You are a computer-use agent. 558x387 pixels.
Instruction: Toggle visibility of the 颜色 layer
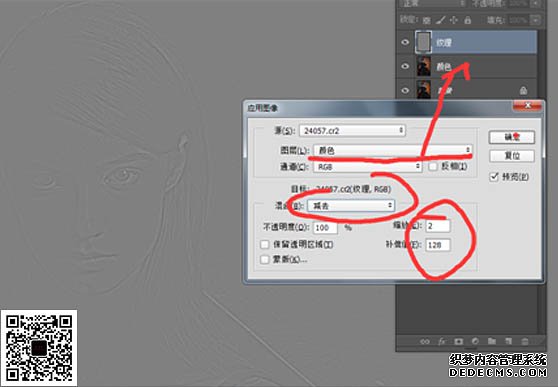point(405,66)
